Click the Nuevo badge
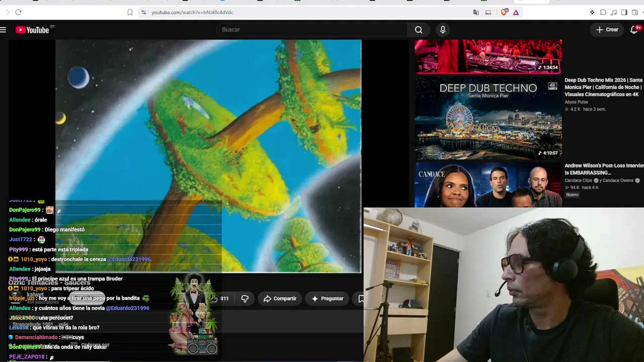This screenshot has width=644, height=362. (573, 195)
